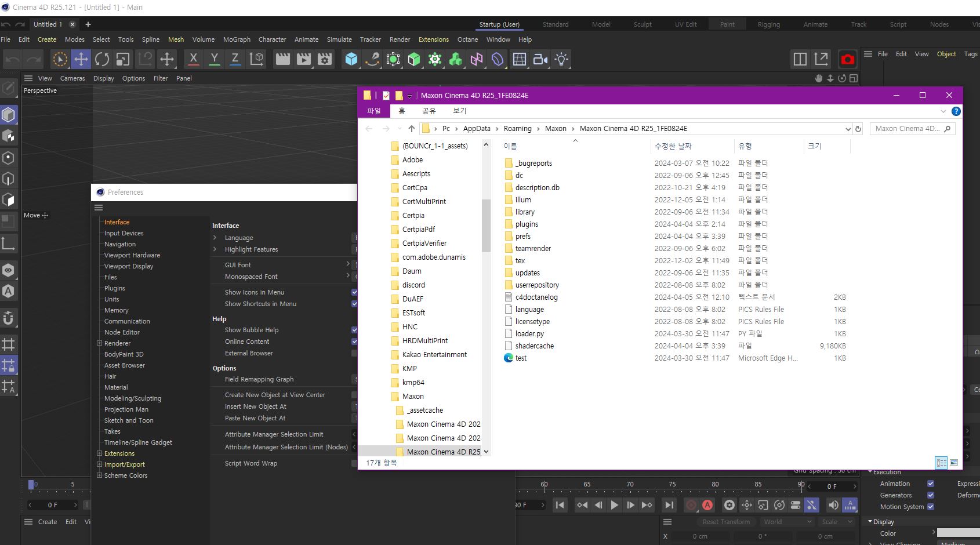
Task: Toggle timeline sound speaker icon
Action: point(833,505)
